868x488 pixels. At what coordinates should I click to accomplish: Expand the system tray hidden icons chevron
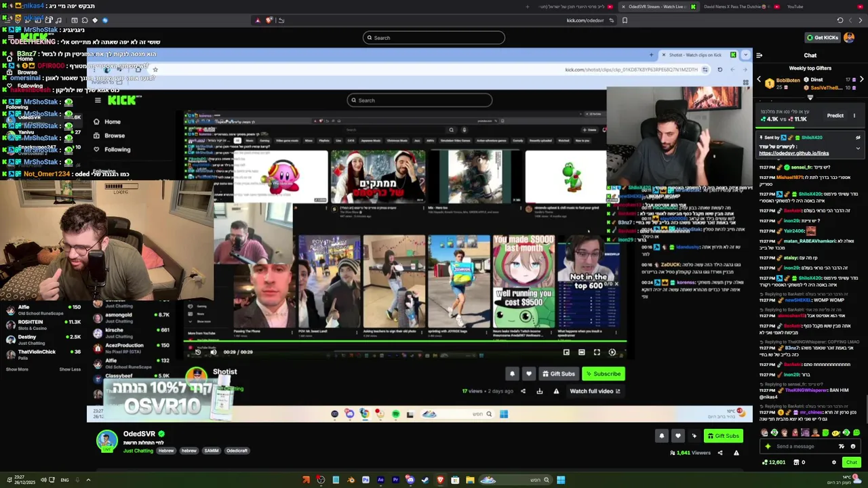coord(87,480)
